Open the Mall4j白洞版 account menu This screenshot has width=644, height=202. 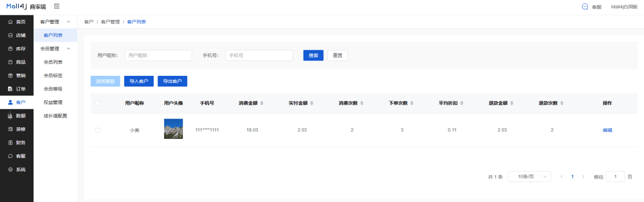(x=624, y=7)
